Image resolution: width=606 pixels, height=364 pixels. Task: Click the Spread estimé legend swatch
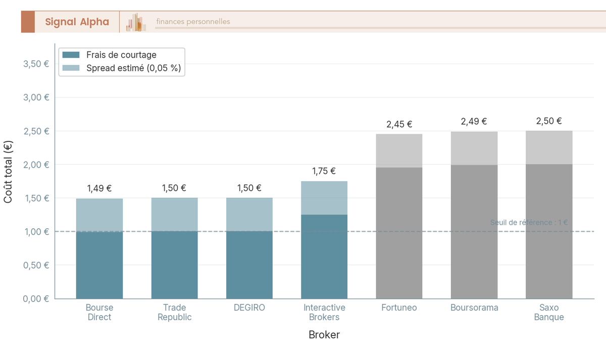click(71, 68)
